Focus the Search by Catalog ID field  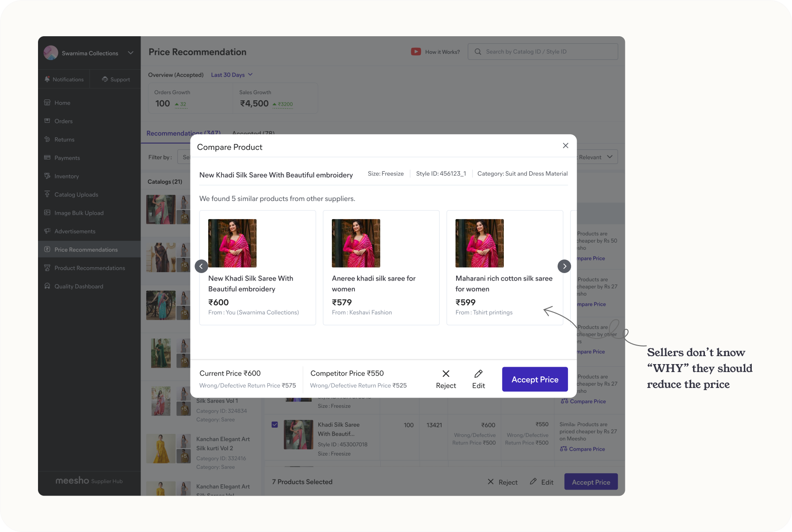[543, 52]
